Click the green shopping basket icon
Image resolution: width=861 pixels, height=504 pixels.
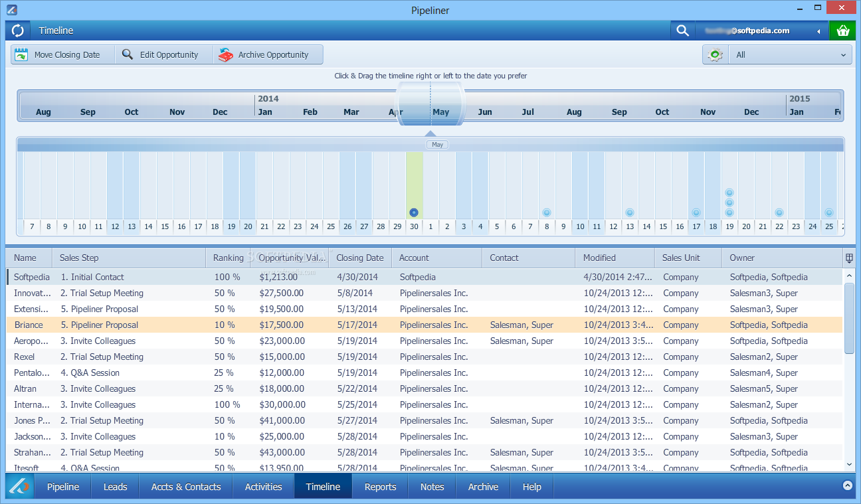click(x=843, y=31)
